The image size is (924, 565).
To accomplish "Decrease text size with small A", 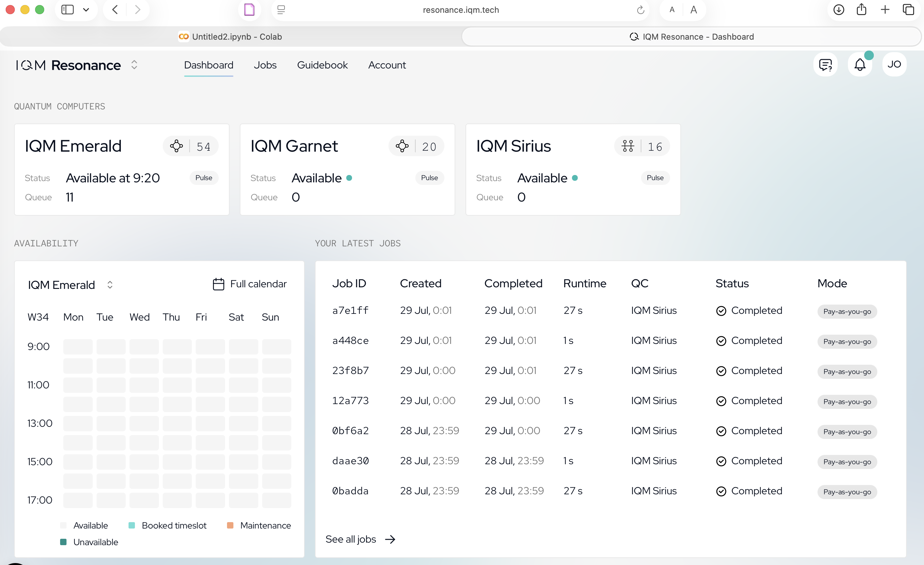I will coord(672,10).
